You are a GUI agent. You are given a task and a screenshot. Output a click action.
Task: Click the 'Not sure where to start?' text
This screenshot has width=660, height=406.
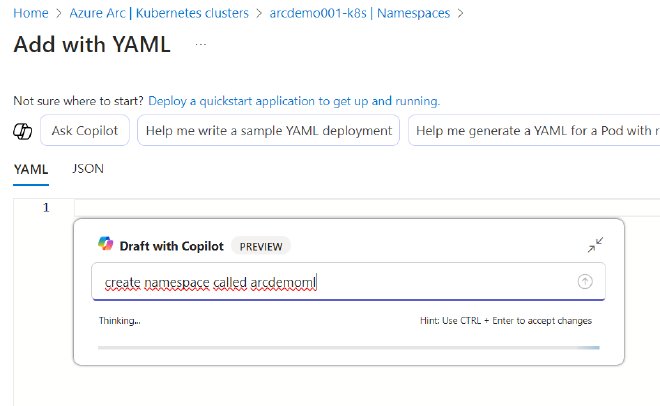(x=78, y=101)
